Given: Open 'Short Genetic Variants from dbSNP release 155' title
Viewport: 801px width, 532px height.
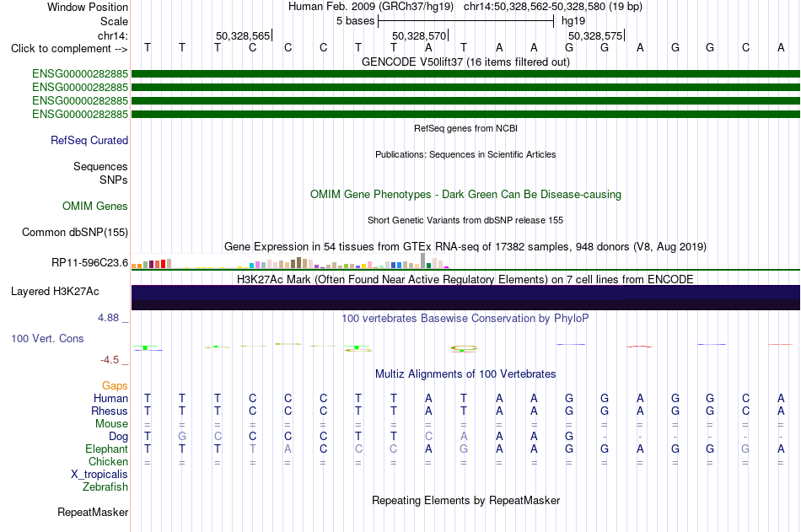Looking at the screenshot, I should point(465,220).
